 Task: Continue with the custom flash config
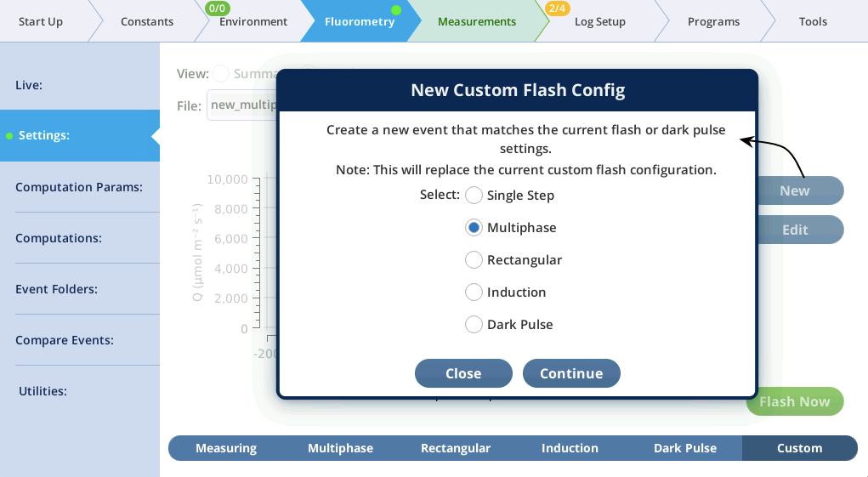[x=571, y=373]
